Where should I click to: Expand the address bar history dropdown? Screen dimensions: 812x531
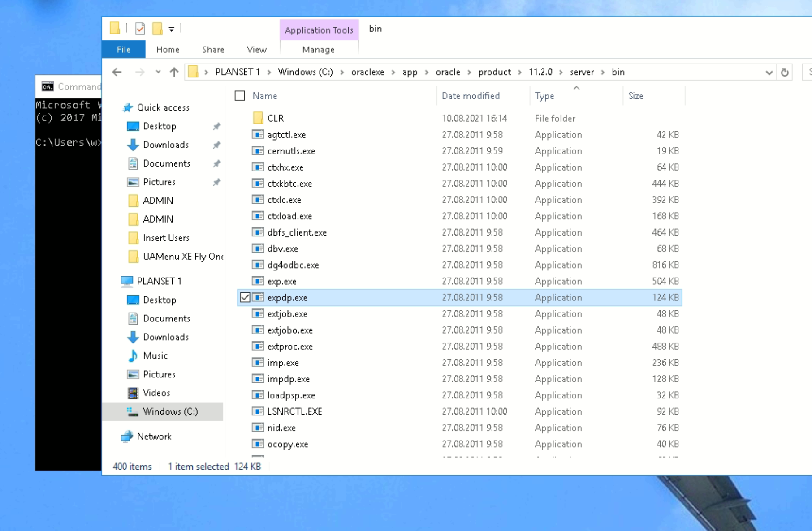click(x=769, y=73)
